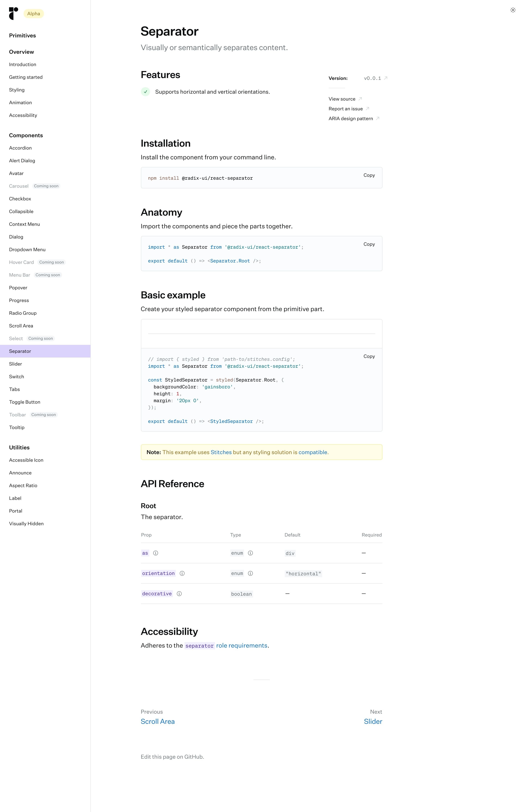This screenshot has width=523, height=812.
Task: Go to previous page Scroll Area
Action: click(x=158, y=721)
